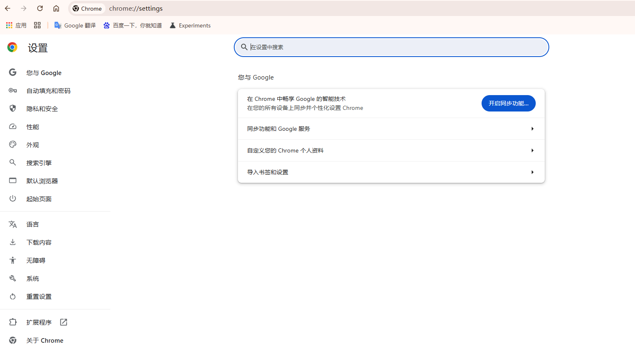
Task: Go back with the browser back arrow
Action: 8,8
